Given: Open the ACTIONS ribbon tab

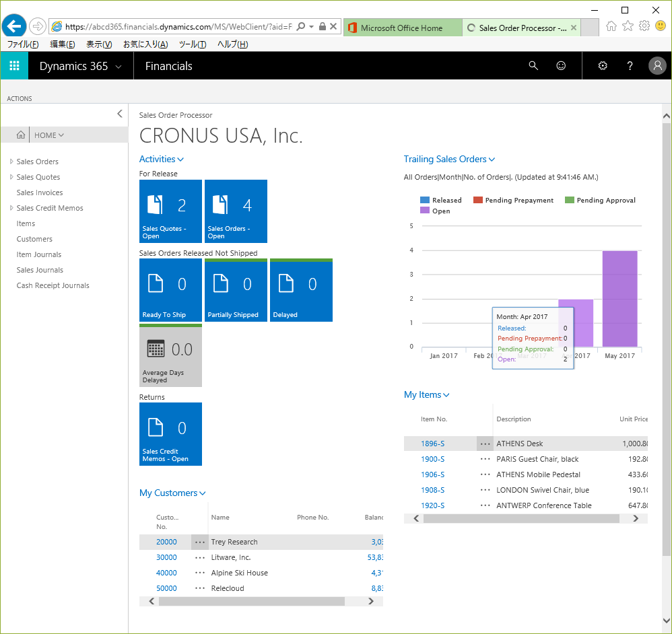Looking at the screenshot, I should click(20, 98).
